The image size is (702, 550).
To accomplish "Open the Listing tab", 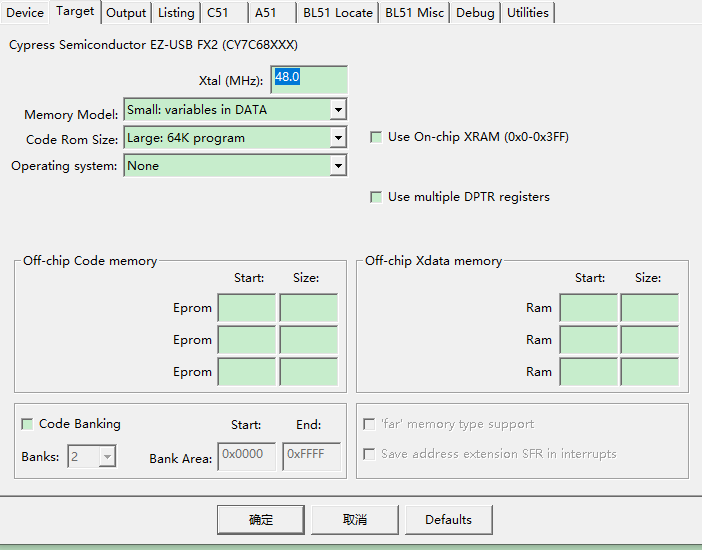I will coord(176,13).
